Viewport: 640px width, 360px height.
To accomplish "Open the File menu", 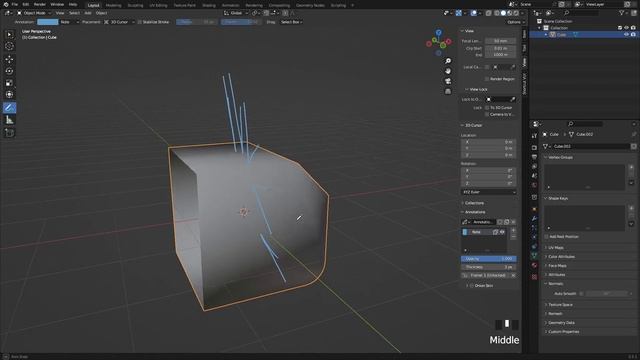I will 15,4.
